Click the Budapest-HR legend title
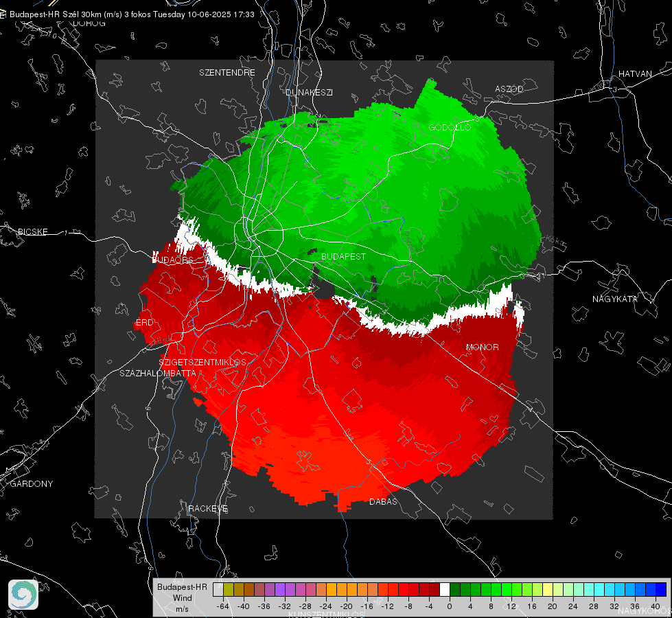Image resolution: width=672 pixels, height=618 pixels. click(182, 587)
